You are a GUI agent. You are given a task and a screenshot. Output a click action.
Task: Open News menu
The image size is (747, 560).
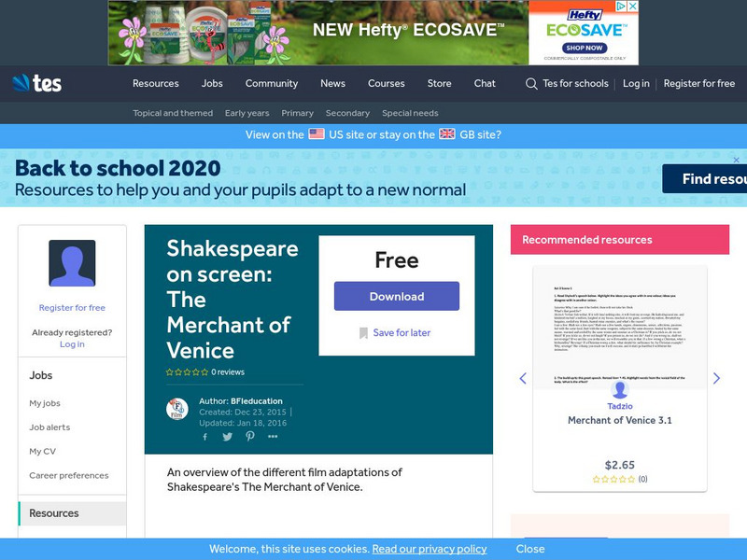[333, 83]
